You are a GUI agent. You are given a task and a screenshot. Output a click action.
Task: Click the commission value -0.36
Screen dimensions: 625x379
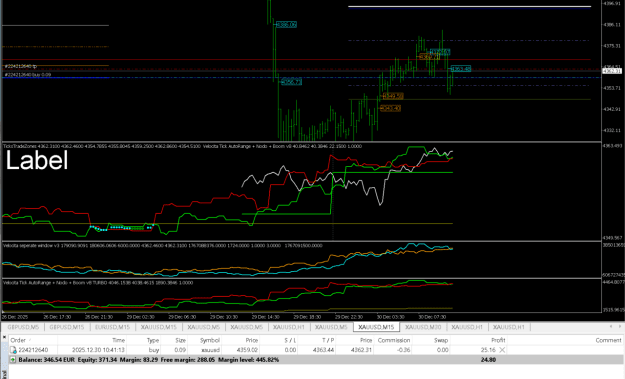[x=404, y=350]
